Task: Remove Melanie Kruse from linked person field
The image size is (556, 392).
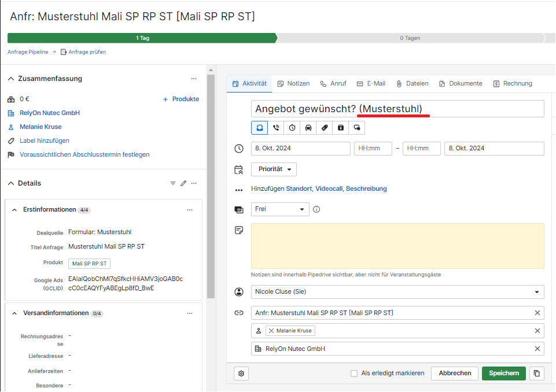Action: pyautogui.click(x=271, y=331)
